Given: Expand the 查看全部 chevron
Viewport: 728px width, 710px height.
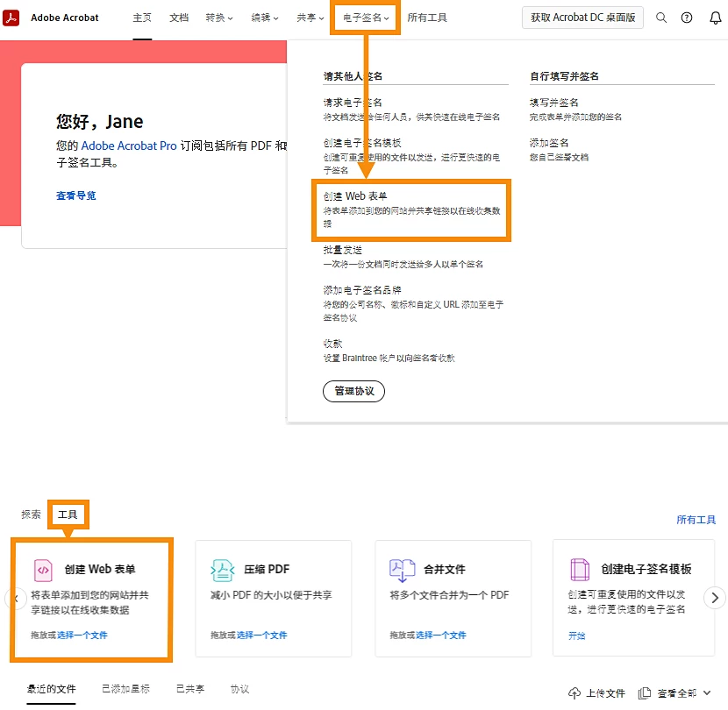Looking at the screenshot, I should [x=707, y=692].
